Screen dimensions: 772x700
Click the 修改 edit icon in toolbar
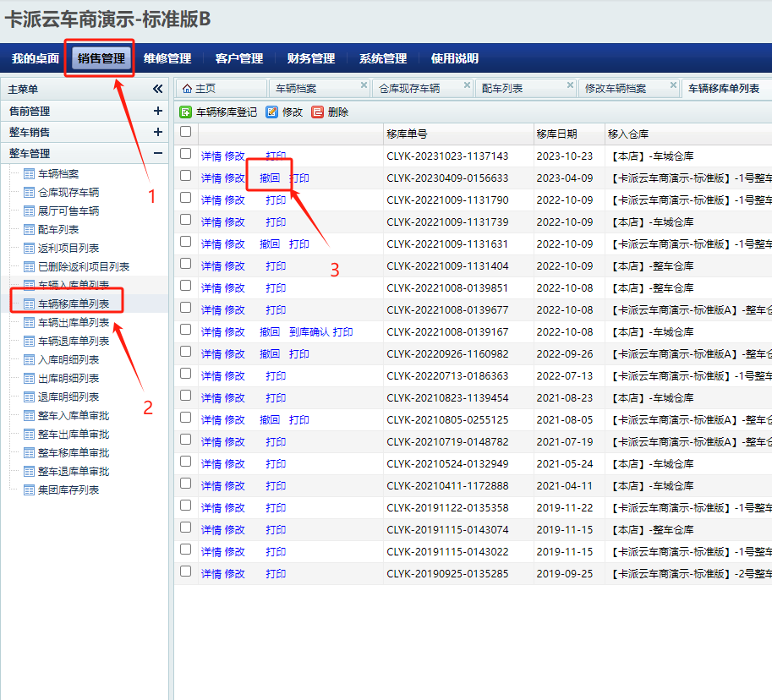[272, 112]
